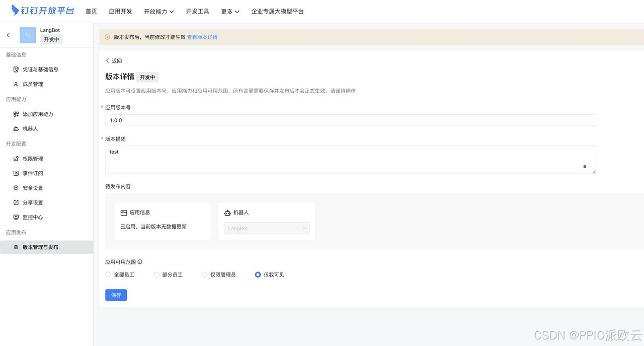Click the back arrow beside the LangBot app

point(8,35)
